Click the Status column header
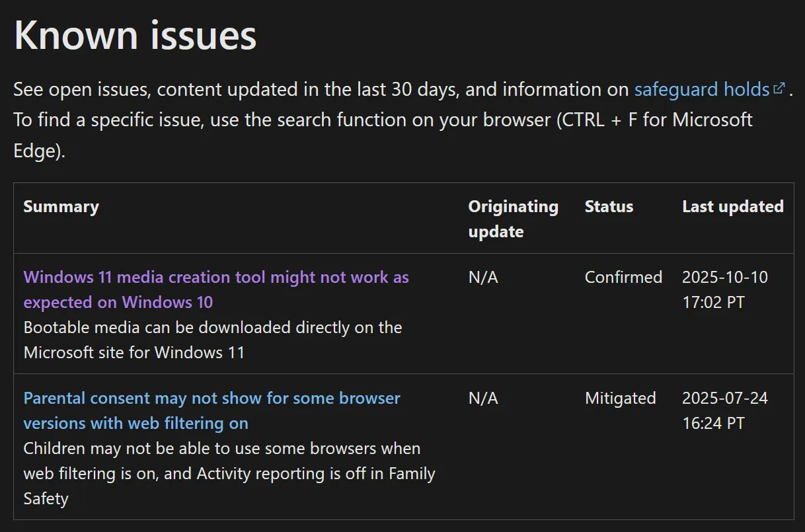 point(609,207)
